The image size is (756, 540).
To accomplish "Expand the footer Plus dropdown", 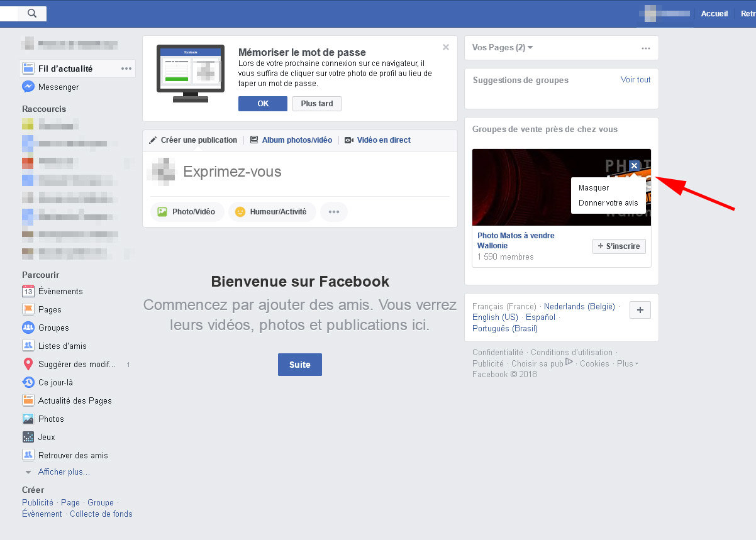I will [628, 363].
